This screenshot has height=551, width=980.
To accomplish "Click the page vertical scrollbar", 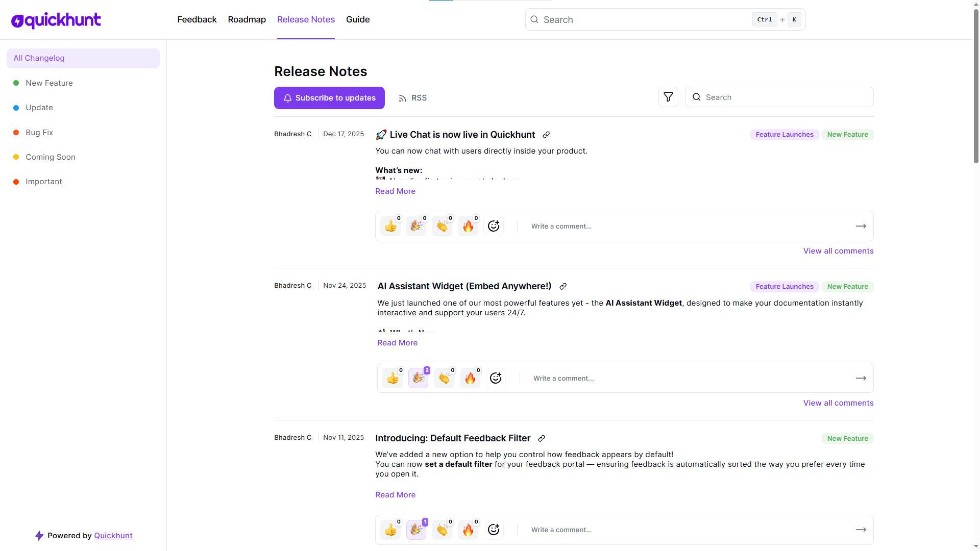I will 976,87.
